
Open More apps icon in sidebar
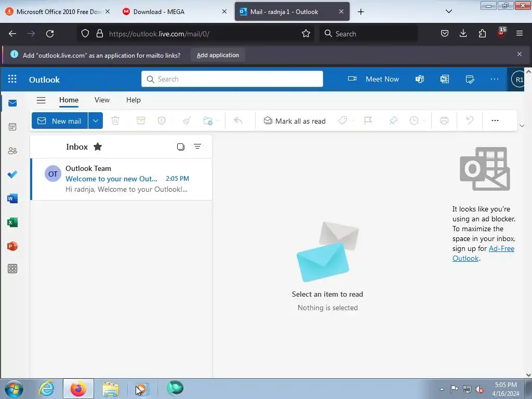click(12, 269)
